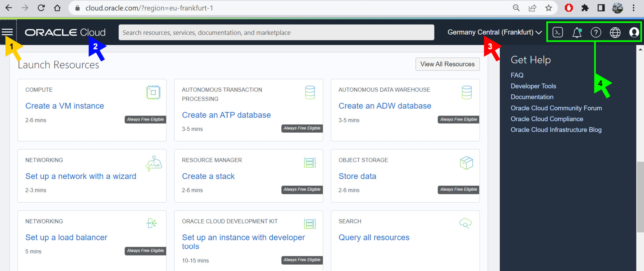Toggle the browser side panel
This screenshot has width=644, height=271.
pyautogui.click(x=601, y=8)
